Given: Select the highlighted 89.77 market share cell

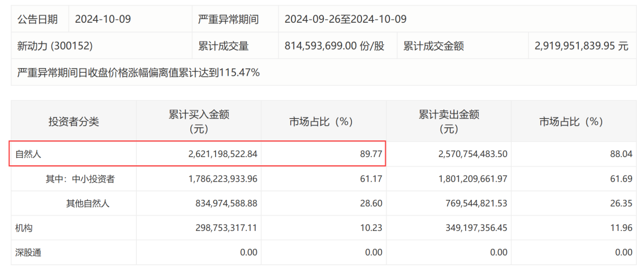Looking at the screenshot, I should tap(370, 154).
